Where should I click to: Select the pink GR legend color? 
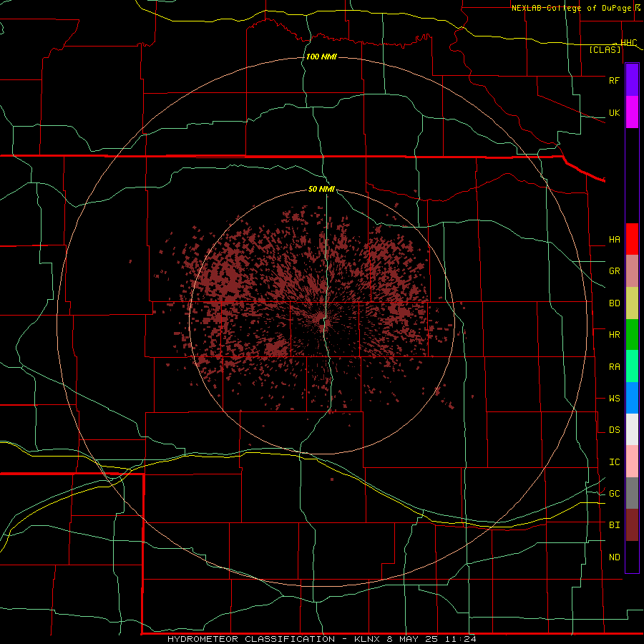coord(632,271)
